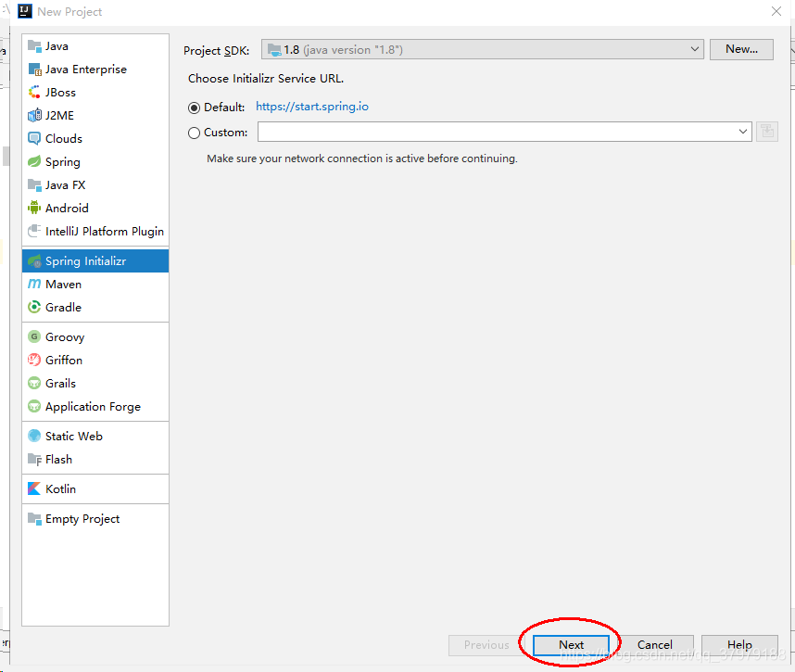795x672 pixels.
Task: Open the https://start.spring.io link
Action: [x=312, y=107]
